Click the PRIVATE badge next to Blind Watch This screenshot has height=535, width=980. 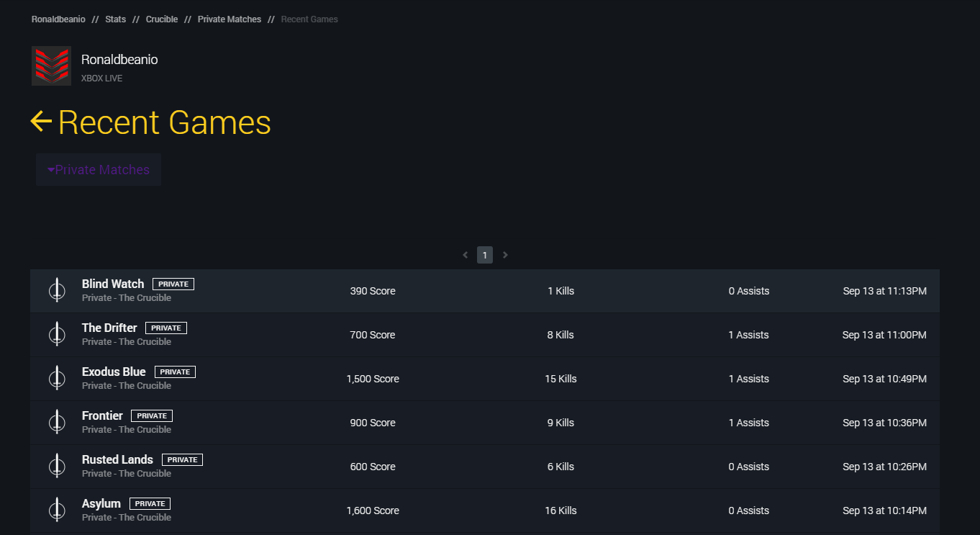(x=173, y=284)
